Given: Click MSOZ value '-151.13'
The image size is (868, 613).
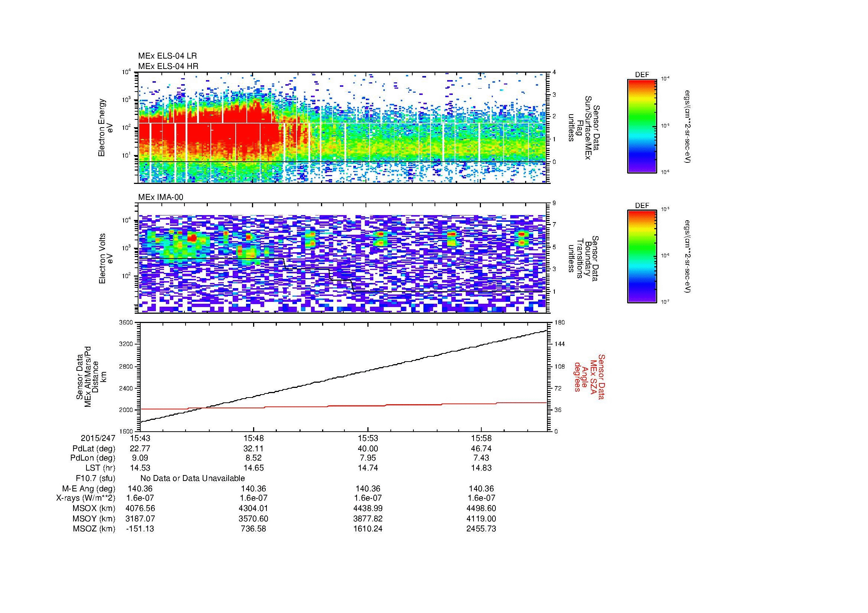Looking at the screenshot, I should tap(140, 529).
